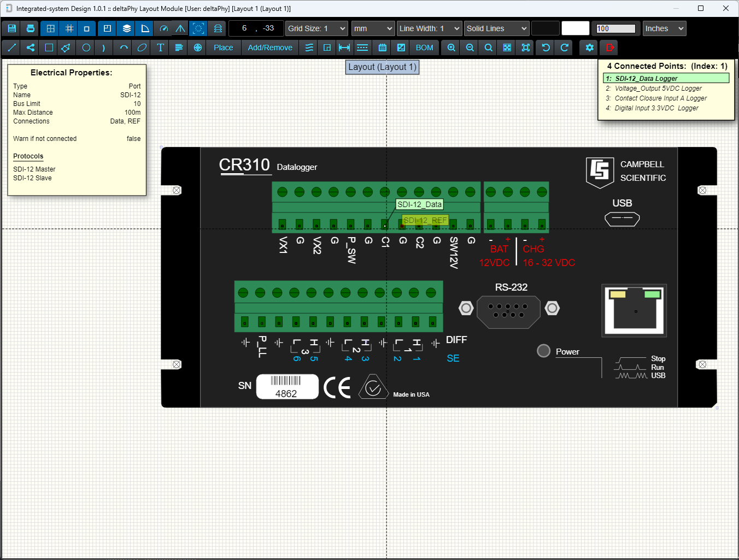This screenshot has width=739, height=560.
Task: Click the Redo icon
Action: pos(564,48)
